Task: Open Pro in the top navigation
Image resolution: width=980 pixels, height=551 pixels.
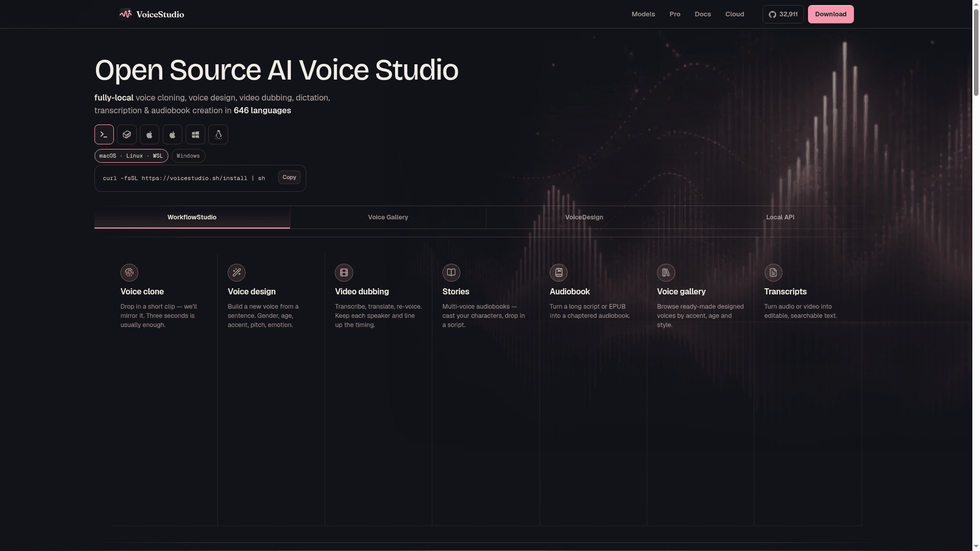Action: click(x=675, y=14)
